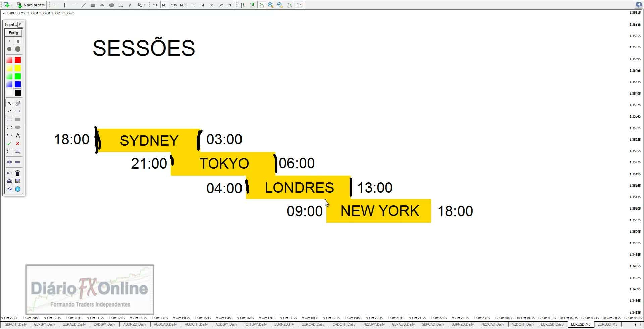The image size is (644, 329).
Task: Select the trendline drawing tool
Action: pos(84,5)
